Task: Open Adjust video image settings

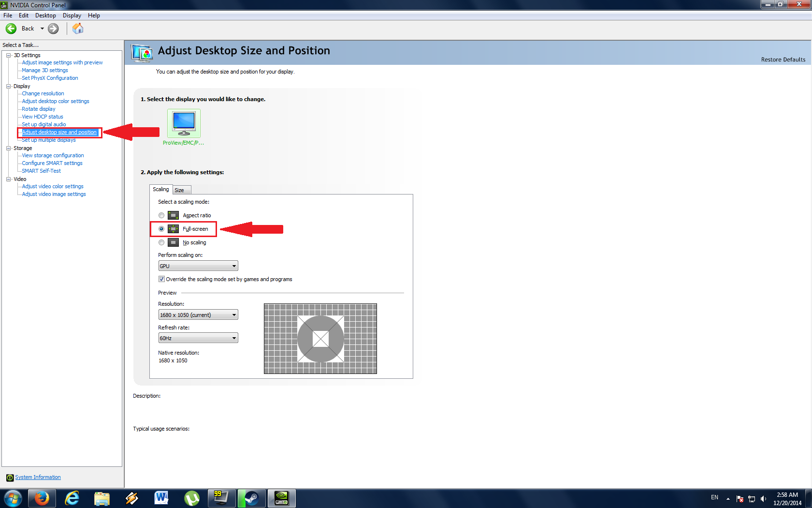Action: point(54,194)
